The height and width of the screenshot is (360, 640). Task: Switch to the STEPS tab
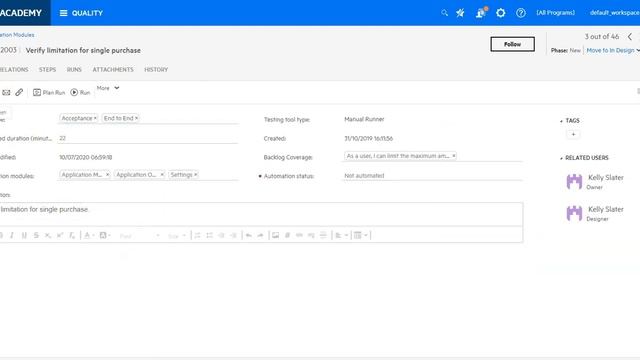click(x=47, y=70)
